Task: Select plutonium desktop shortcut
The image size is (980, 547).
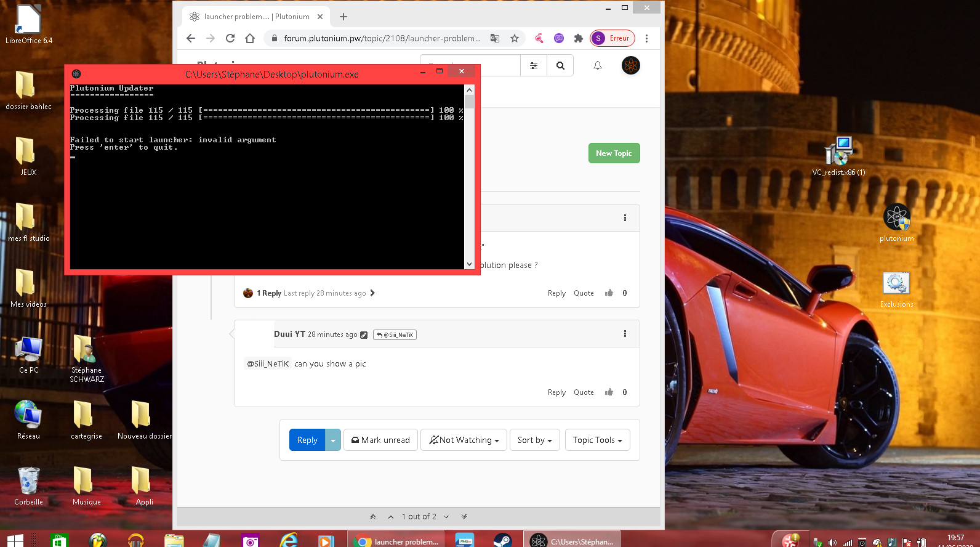Action: tap(896, 222)
